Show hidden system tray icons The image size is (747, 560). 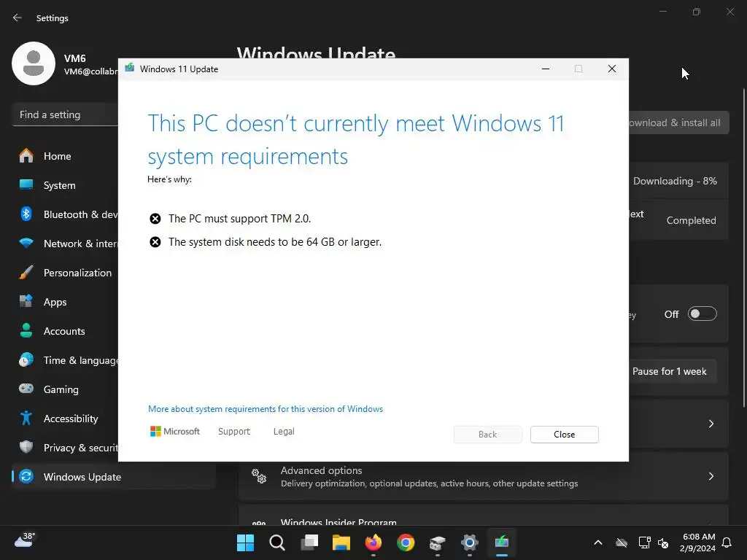click(x=598, y=542)
